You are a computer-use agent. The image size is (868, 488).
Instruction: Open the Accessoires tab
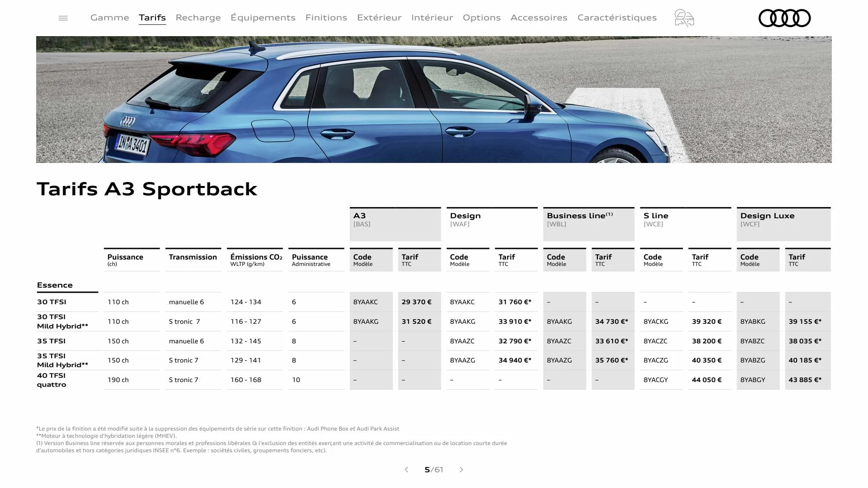[x=539, y=17]
